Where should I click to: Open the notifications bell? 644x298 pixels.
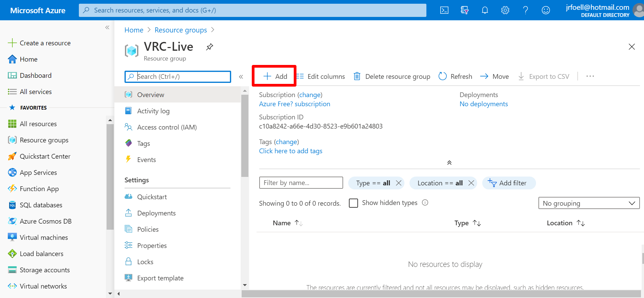485,10
